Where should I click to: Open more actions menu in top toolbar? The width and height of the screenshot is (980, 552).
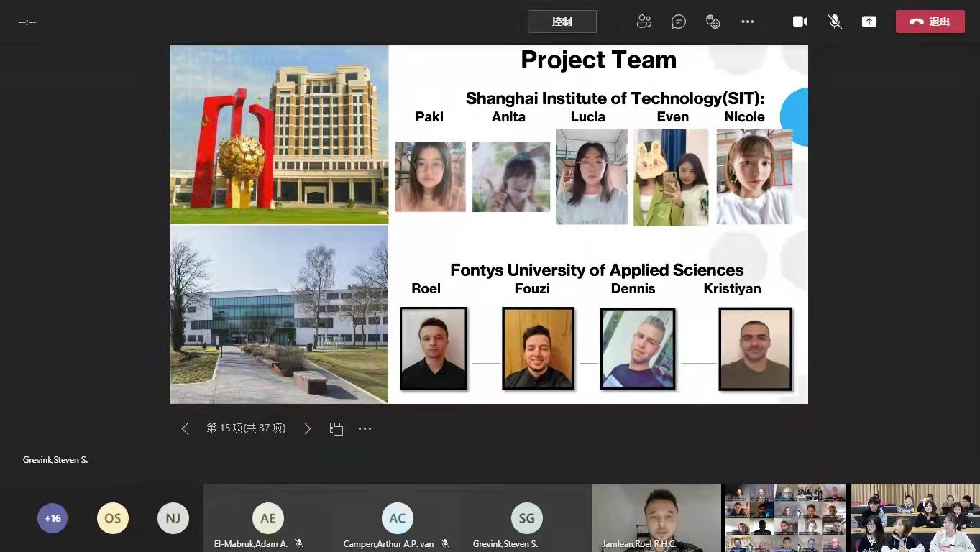tap(748, 22)
